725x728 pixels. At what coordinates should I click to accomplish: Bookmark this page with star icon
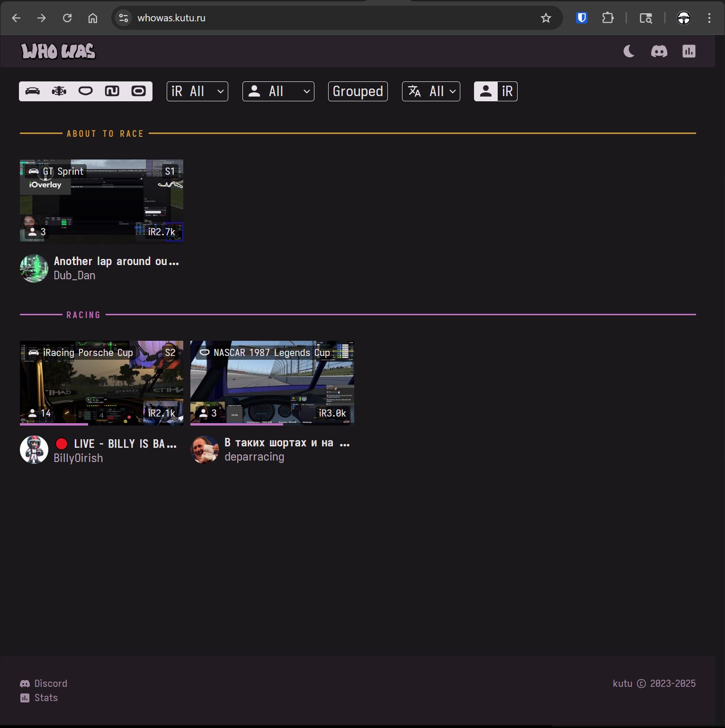[546, 18]
